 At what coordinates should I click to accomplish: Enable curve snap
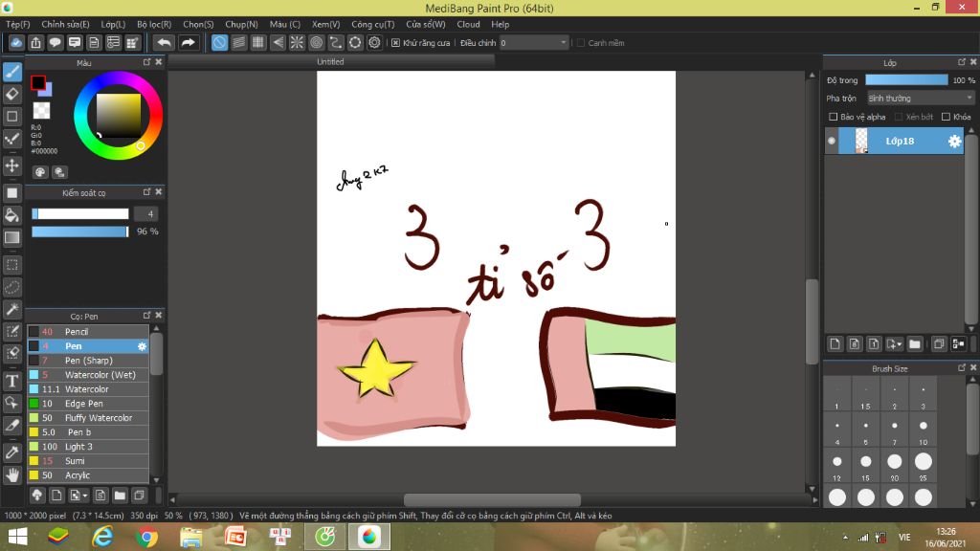336,42
